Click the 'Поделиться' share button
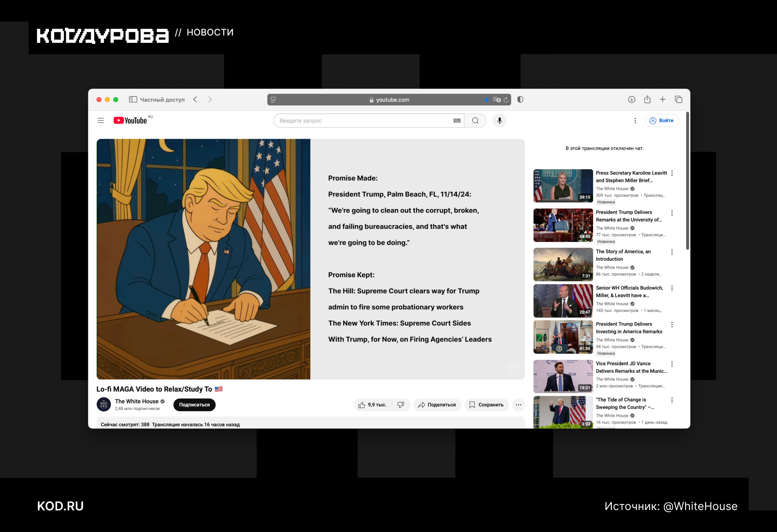The height and width of the screenshot is (532, 777). (x=437, y=405)
